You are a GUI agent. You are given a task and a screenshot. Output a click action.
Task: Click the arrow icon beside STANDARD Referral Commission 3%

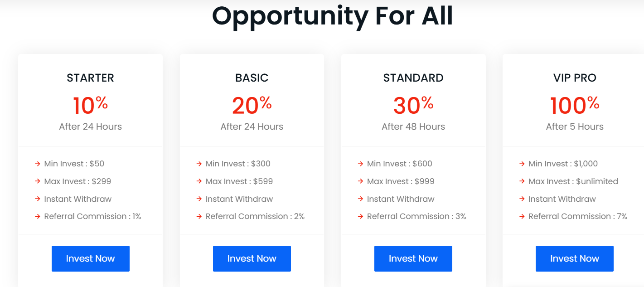[x=360, y=217]
